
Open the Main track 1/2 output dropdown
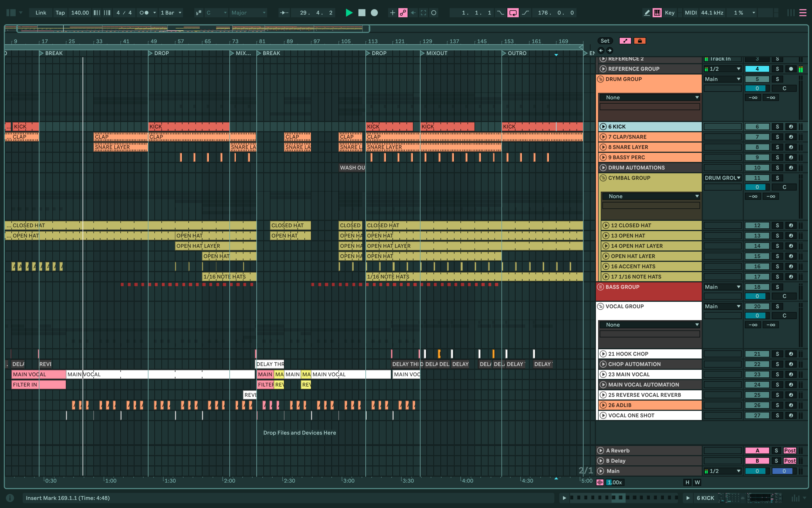click(x=723, y=471)
